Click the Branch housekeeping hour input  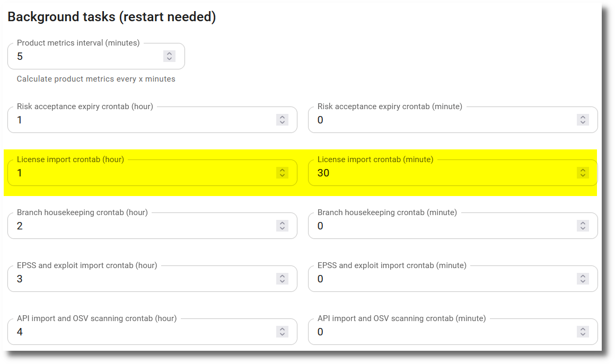click(133, 226)
